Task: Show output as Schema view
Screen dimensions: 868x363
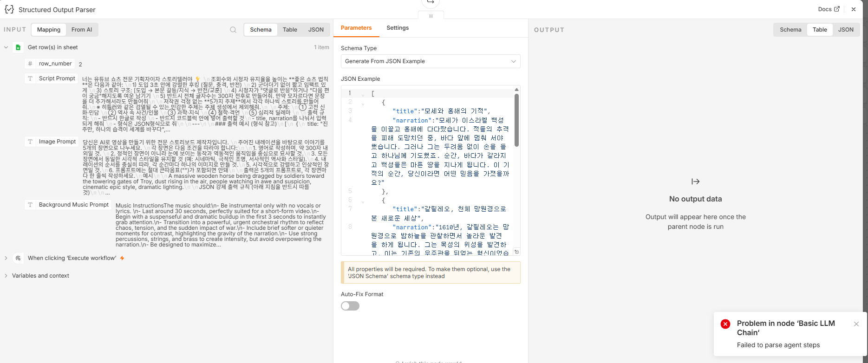Action: 790,30
